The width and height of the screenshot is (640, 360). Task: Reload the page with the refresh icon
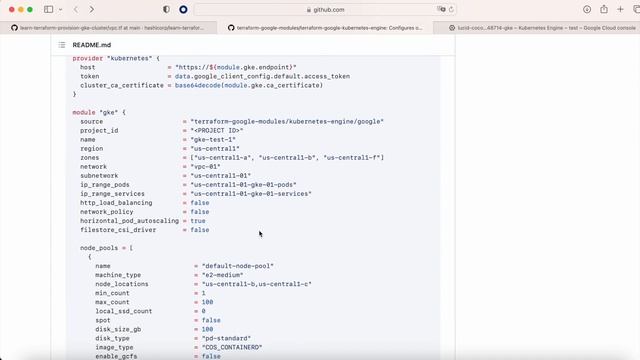(x=451, y=9)
